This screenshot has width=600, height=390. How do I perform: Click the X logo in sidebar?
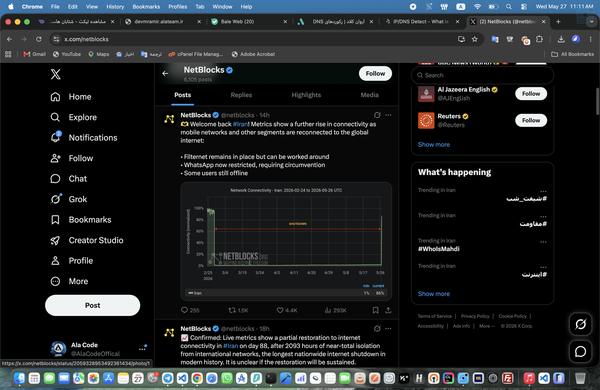[x=55, y=74]
